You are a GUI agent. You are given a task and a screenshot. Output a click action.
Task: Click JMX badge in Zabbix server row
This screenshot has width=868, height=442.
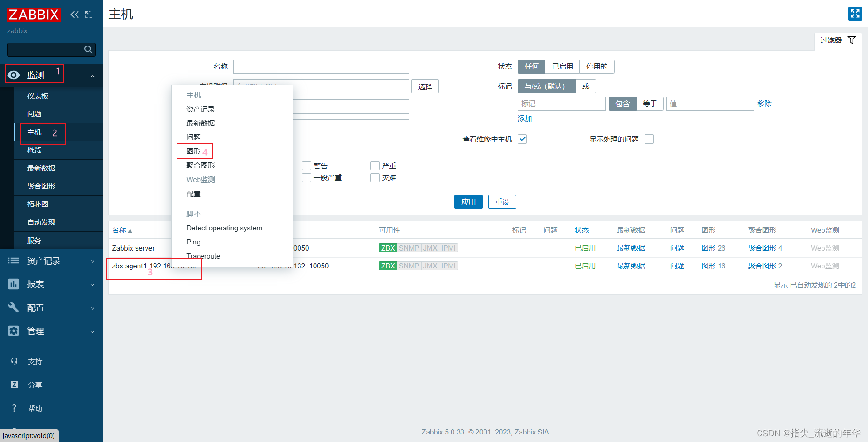tap(430, 248)
